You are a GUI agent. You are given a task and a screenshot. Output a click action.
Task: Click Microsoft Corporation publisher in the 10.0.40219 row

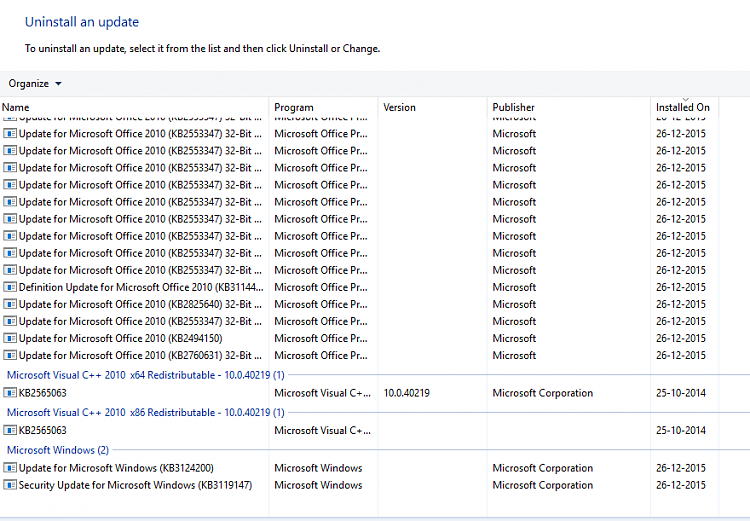click(x=542, y=393)
